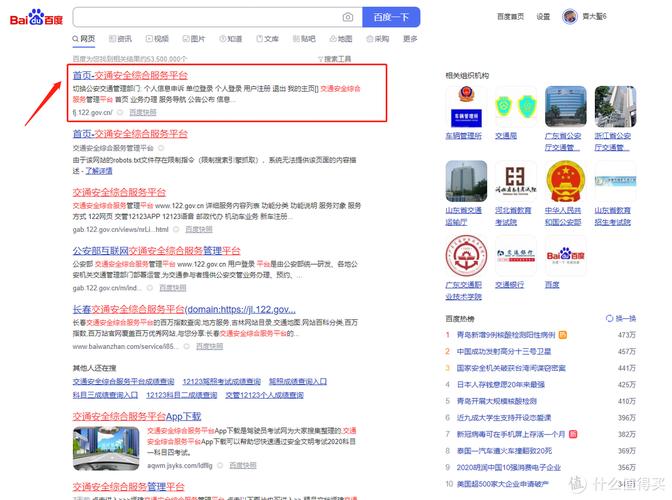Viewport: 672px width, 500px height.
Task: Open the 更多 tab menu
Action: (410, 39)
